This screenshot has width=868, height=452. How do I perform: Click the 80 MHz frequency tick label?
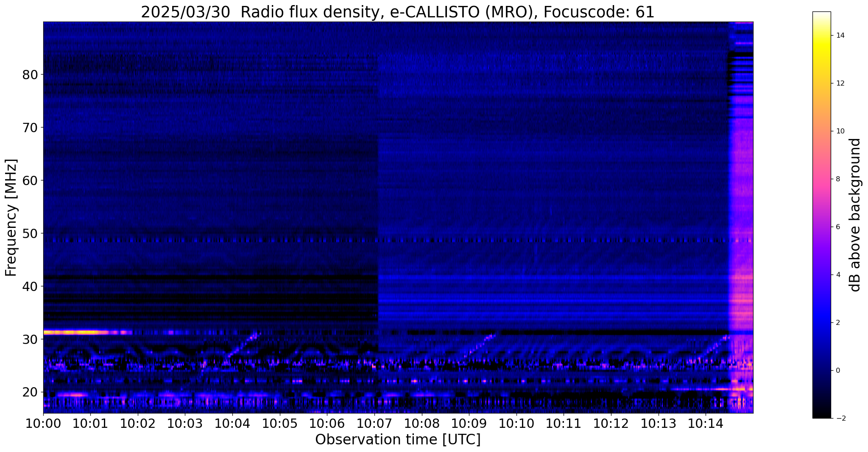(30, 75)
